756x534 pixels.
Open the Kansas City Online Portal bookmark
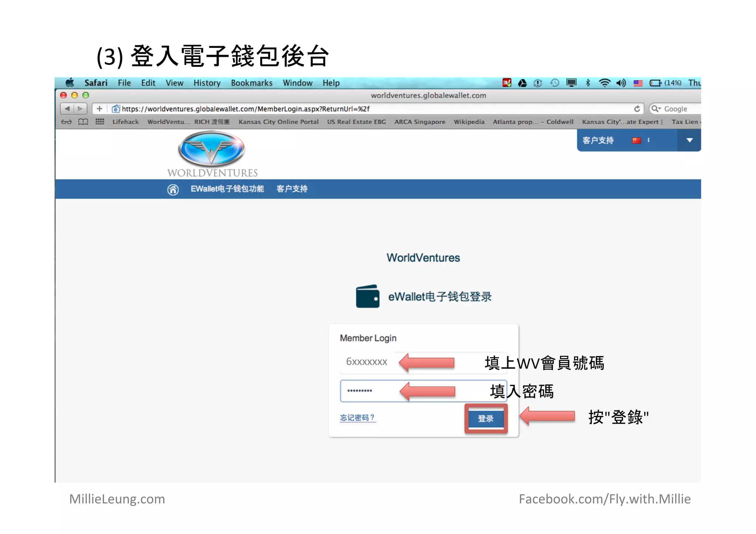278,122
